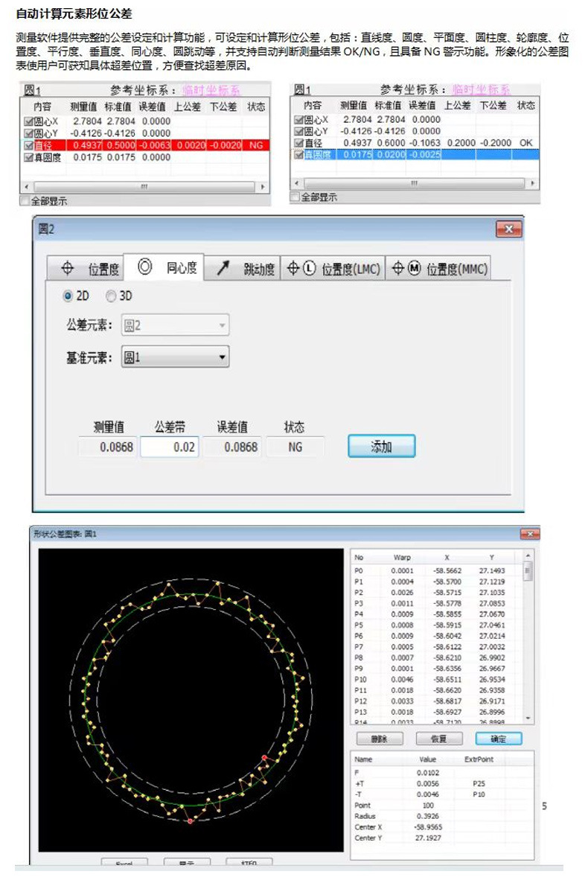Screen dimensions: 588x880
Task: Close the 形状公差图表 window
Action: (x=530, y=534)
